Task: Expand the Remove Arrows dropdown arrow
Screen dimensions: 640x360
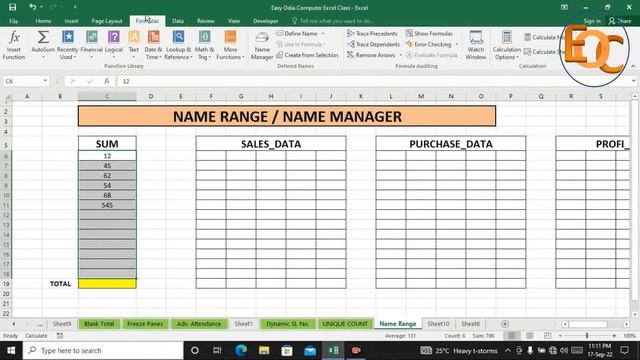Action: (x=401, y=55)
